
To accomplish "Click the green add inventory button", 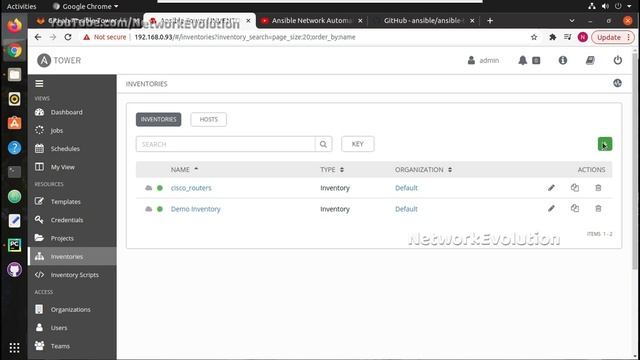I will [x=605, y=144].
